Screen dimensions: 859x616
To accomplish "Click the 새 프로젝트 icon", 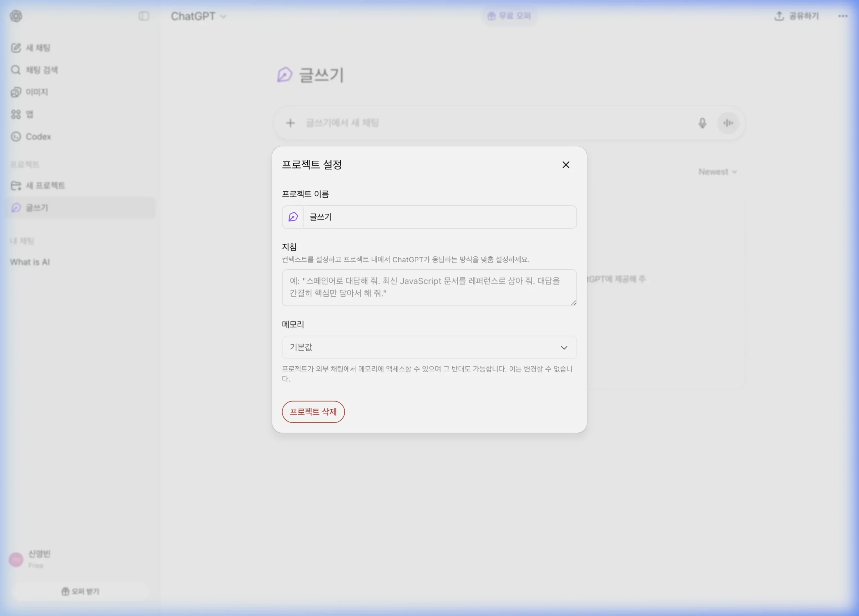I will [16, 186].
